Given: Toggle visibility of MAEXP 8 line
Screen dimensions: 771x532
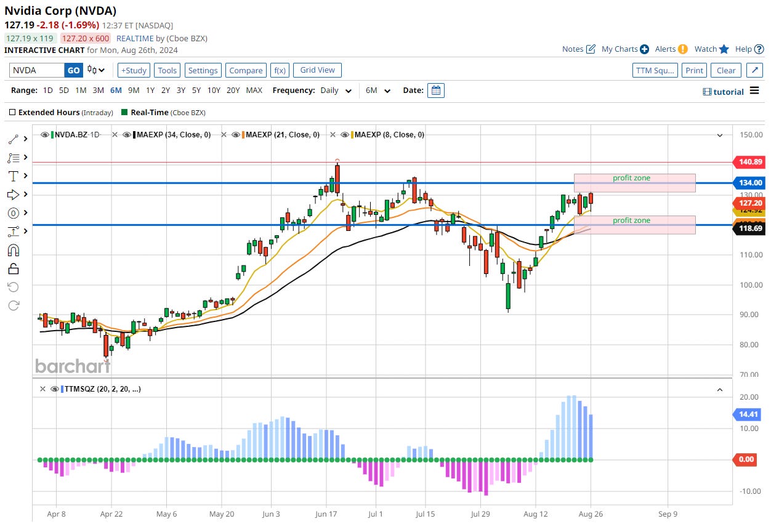Looking at the screenshot, I should pyautogui.click(x=345, y=135).
